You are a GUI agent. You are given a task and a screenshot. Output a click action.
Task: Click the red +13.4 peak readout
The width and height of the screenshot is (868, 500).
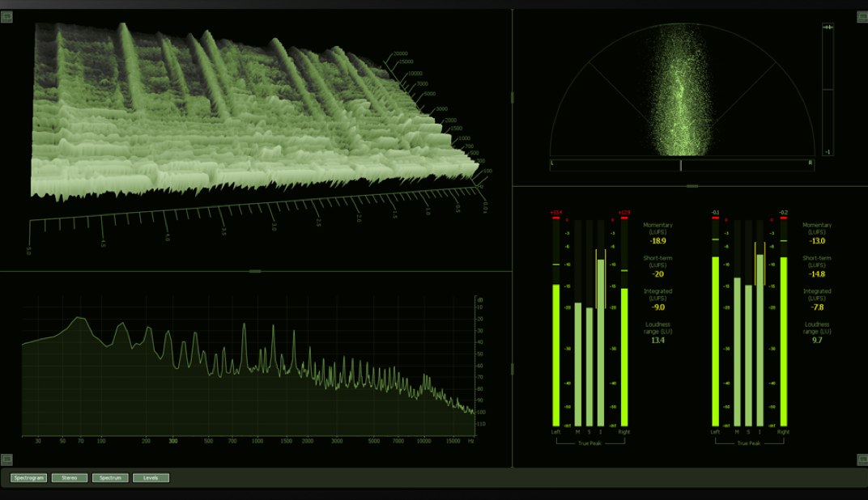[x=555, y=213]
